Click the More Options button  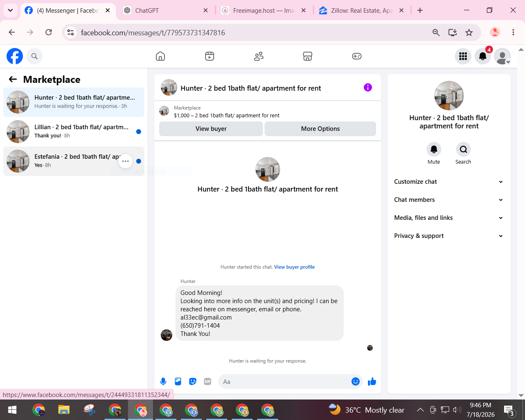point(320,129)
